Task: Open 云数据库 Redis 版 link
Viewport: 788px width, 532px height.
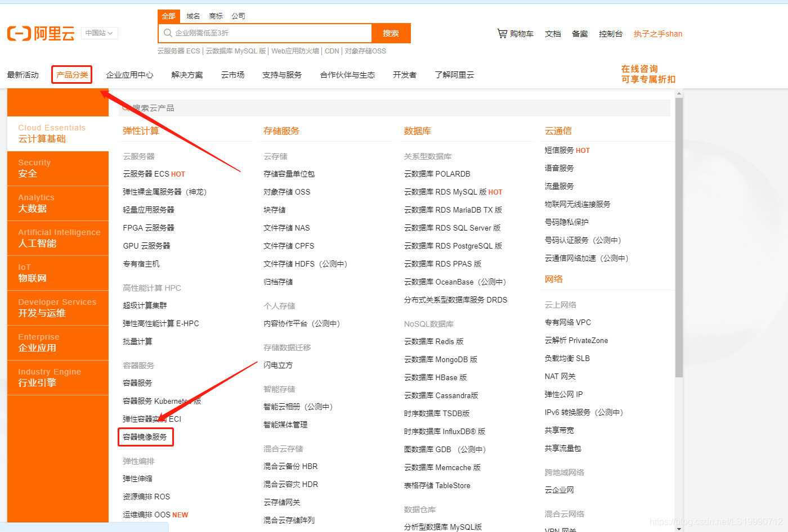Action: pyautogui.click(x=434, y=341)
